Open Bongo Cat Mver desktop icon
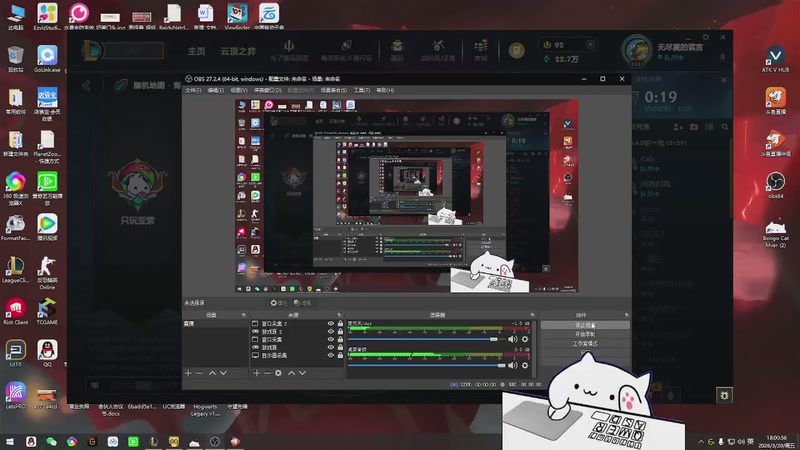The width and height of the screenshot is (800, 450). point(776,233)
